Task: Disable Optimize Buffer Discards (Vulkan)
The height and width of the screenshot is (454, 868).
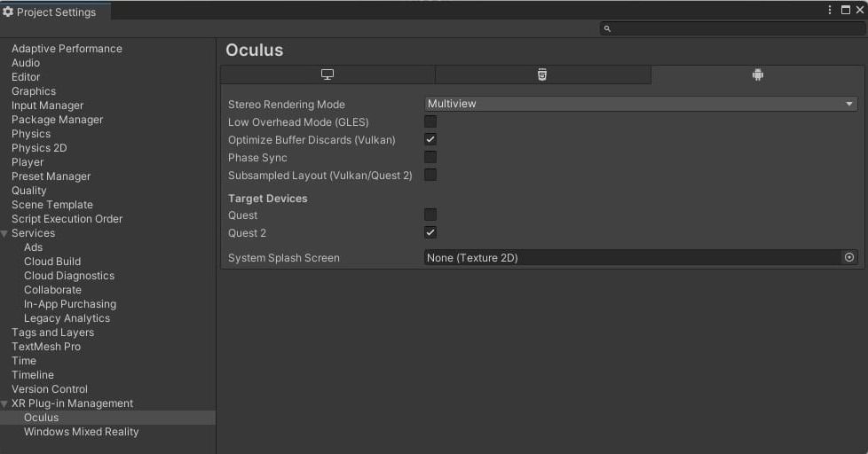Action: pyautogui.click(x=430, y=139)
